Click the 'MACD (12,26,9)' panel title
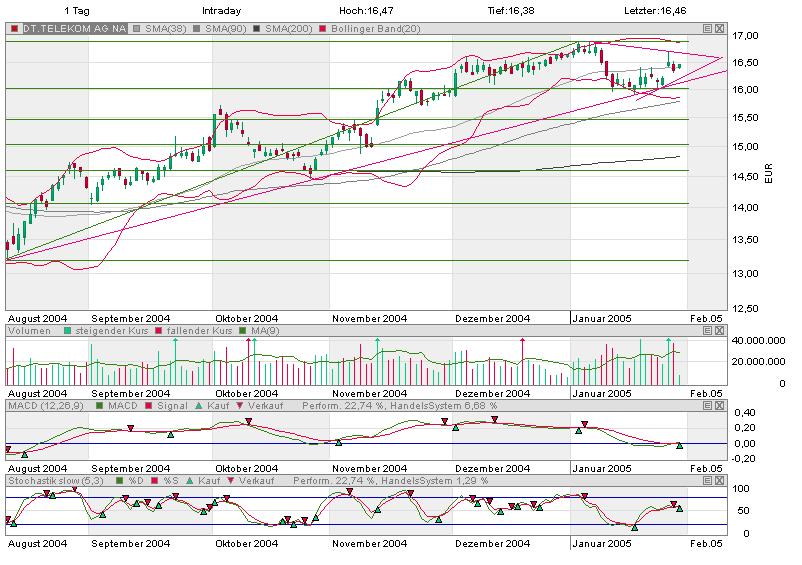This screenshot has width=802, height=565. point(46,406)
